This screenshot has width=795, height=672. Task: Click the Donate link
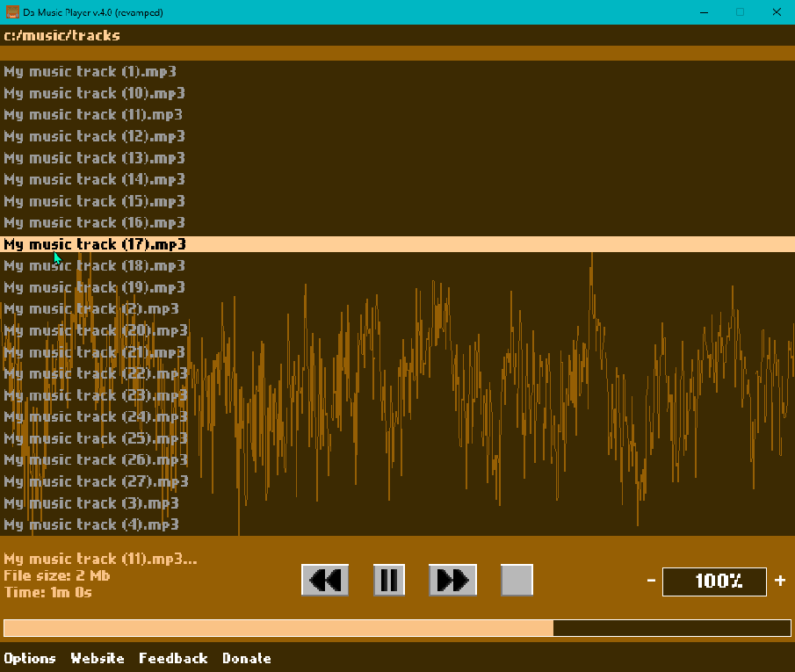point(246,658)
